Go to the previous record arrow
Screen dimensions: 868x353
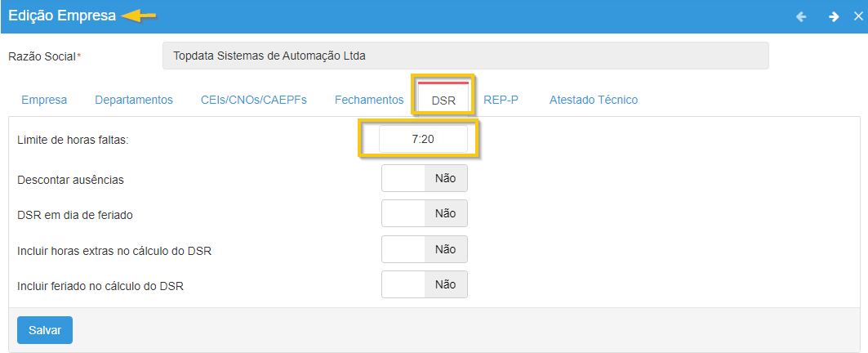[801, 16]
